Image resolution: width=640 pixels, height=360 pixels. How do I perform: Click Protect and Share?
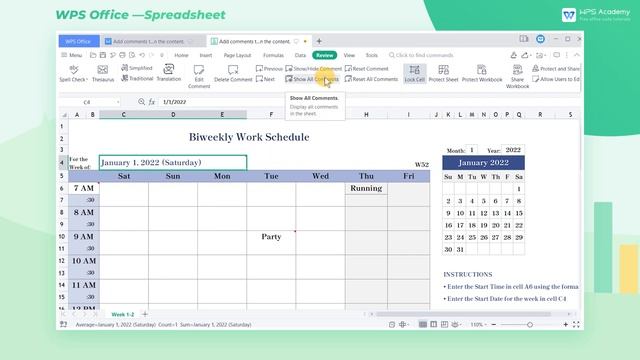pos(556,69)
